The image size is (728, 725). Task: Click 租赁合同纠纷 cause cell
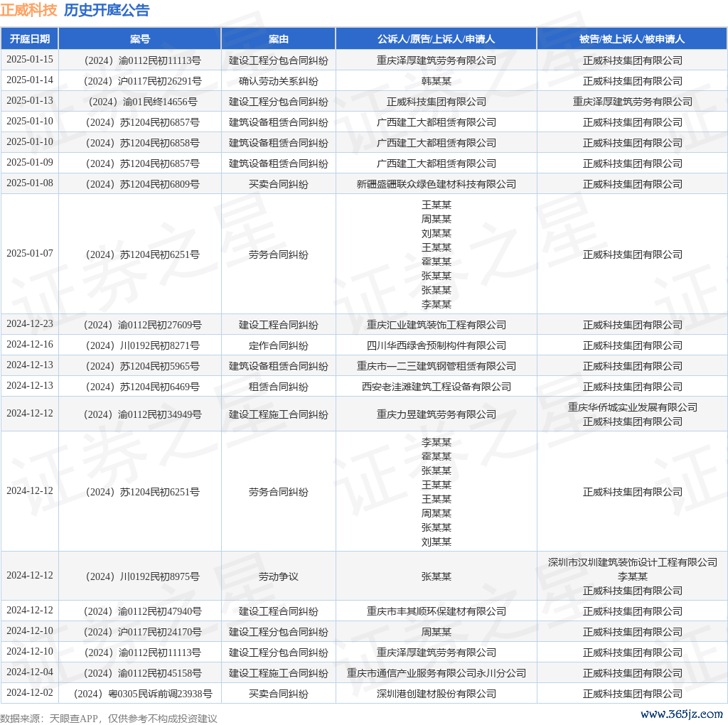(279, 387)
